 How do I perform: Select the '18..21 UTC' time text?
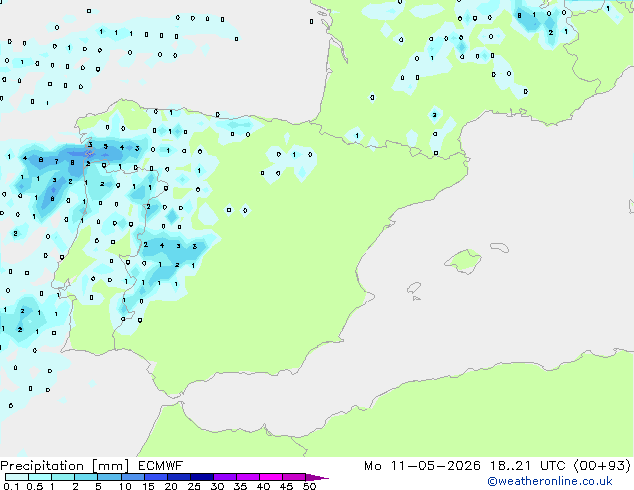point(528,466)
